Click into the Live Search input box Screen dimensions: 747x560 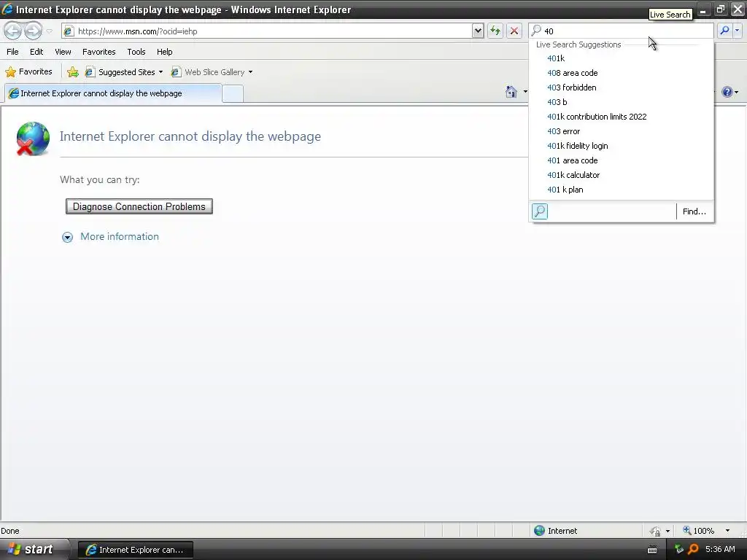pos(622,31)
